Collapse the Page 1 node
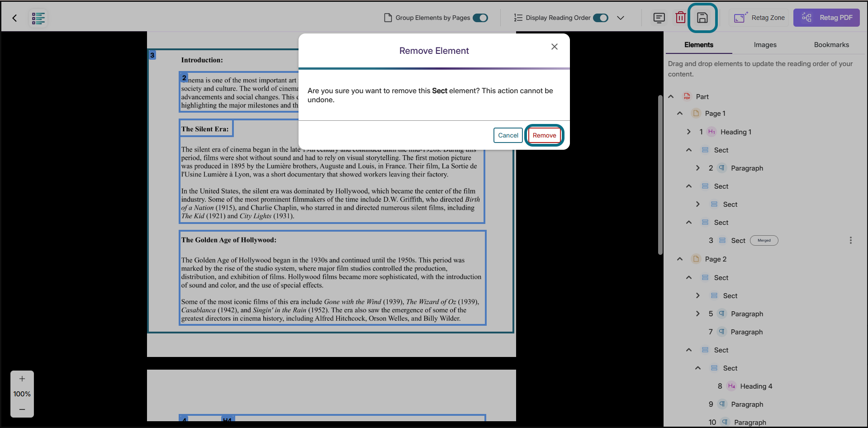This screenshot has width=868, height=428. click(x=680, y=113)
